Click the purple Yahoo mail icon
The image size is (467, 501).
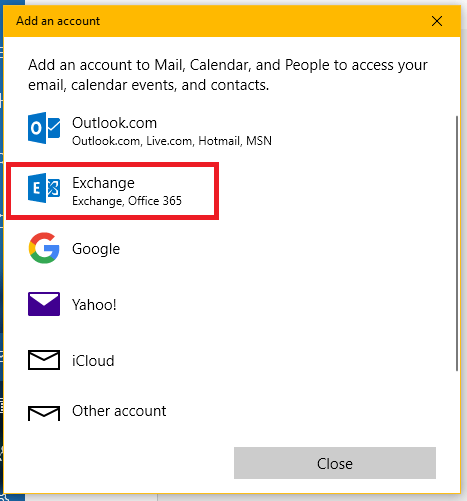pyautogui.click(x=44, y=304)
